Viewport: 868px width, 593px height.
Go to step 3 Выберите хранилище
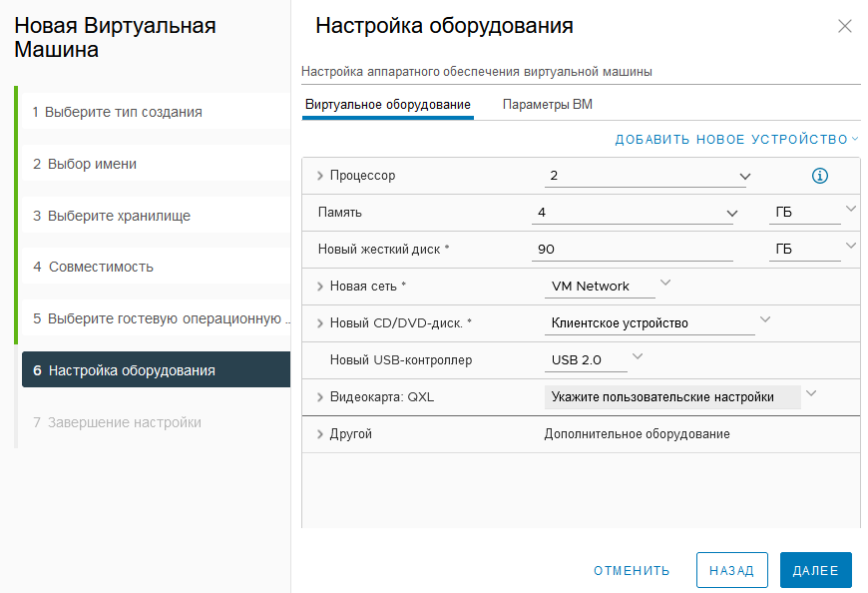pyautogui.click(x=156, y=216)
